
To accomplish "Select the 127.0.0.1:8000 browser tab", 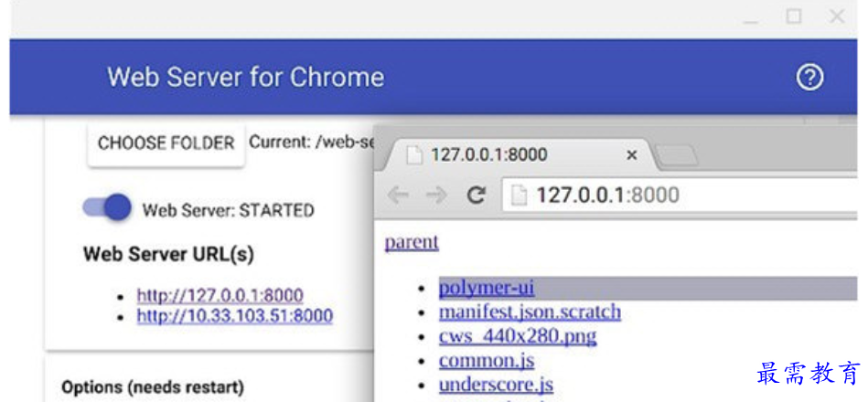I will coord(517,154).
